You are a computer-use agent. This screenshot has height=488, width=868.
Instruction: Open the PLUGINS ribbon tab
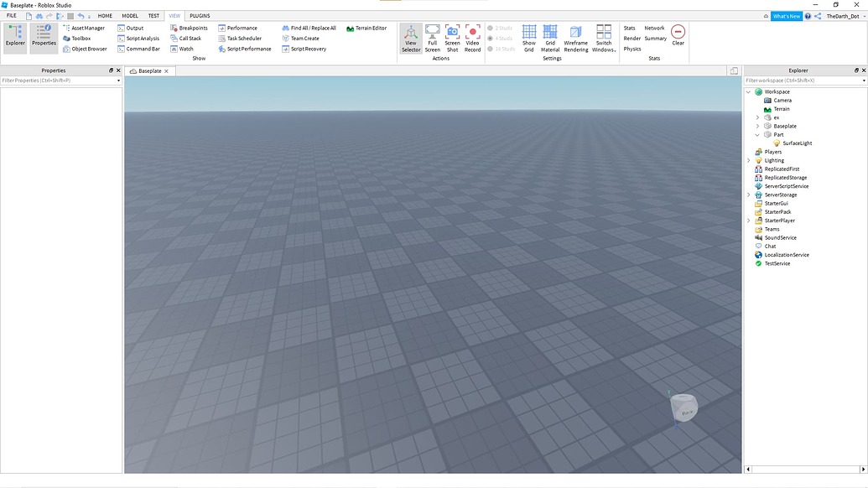pyautogui.click(x=199, y=15)
